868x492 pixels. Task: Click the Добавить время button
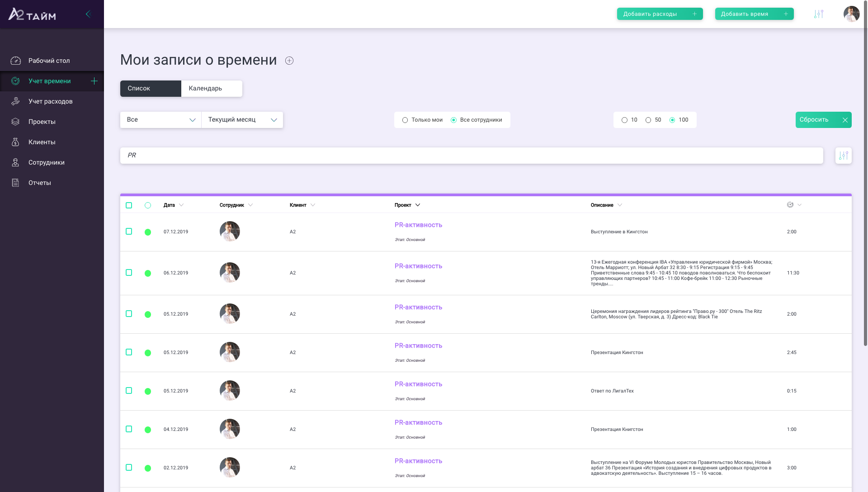[754, 14]
